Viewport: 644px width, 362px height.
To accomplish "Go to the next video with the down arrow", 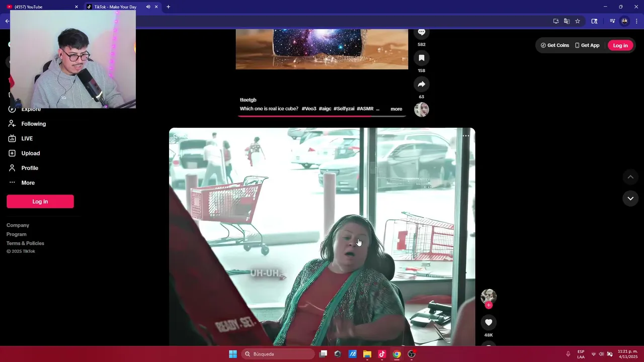I will click(630, 199).
